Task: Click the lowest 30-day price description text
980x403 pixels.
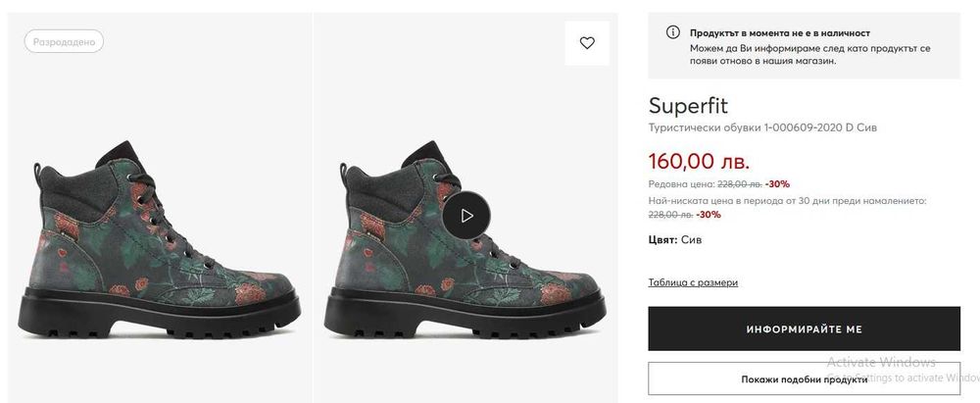Action: click(787, 200)
